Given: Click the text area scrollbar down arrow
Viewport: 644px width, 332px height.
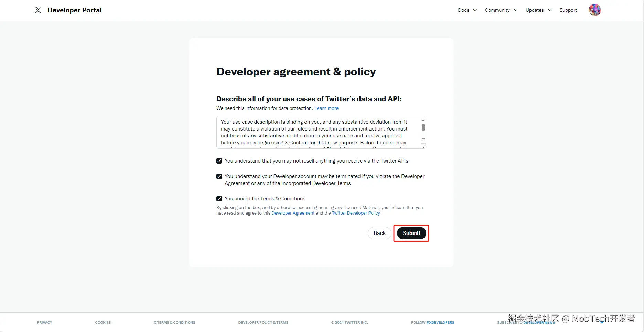Looking at the screenshot, I should coord(423,139).
